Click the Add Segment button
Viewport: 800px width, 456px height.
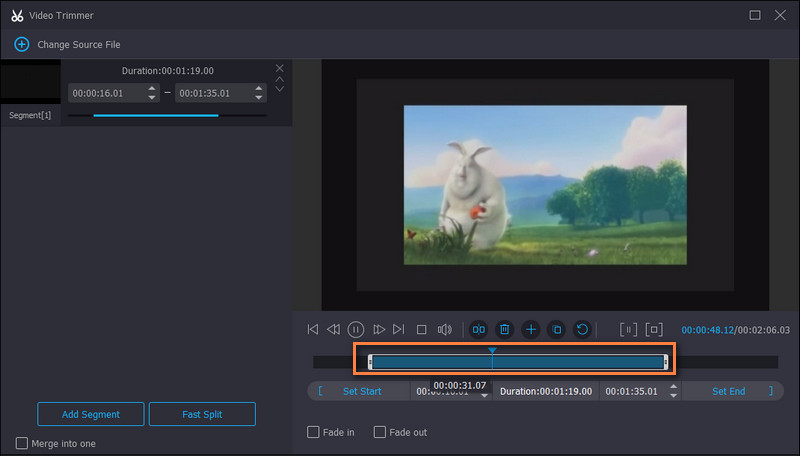[91, 414]
